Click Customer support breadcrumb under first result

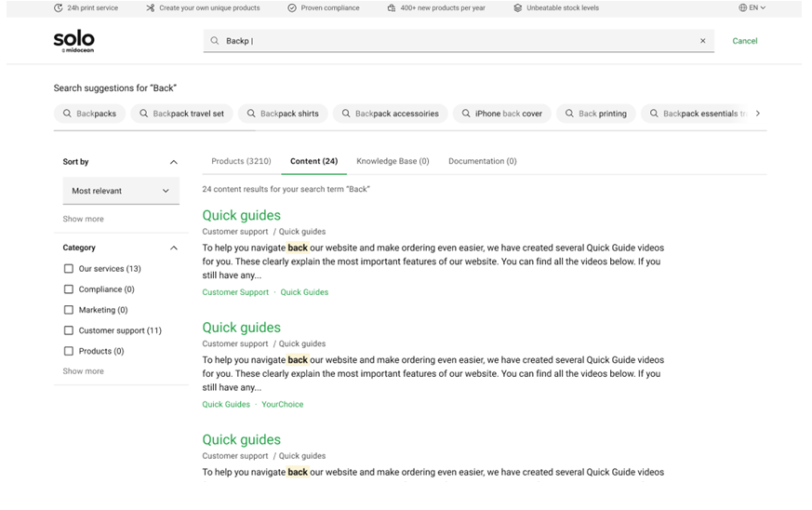(x=235, y=232)
